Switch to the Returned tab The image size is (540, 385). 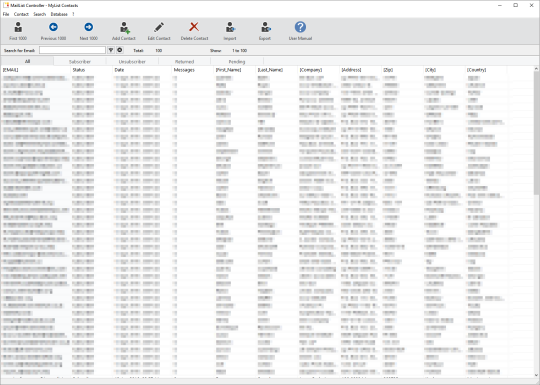185,62
